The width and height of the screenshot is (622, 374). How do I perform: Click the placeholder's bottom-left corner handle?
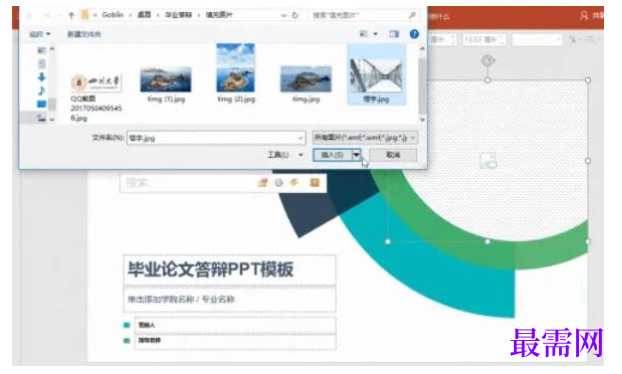pos(388,242)
